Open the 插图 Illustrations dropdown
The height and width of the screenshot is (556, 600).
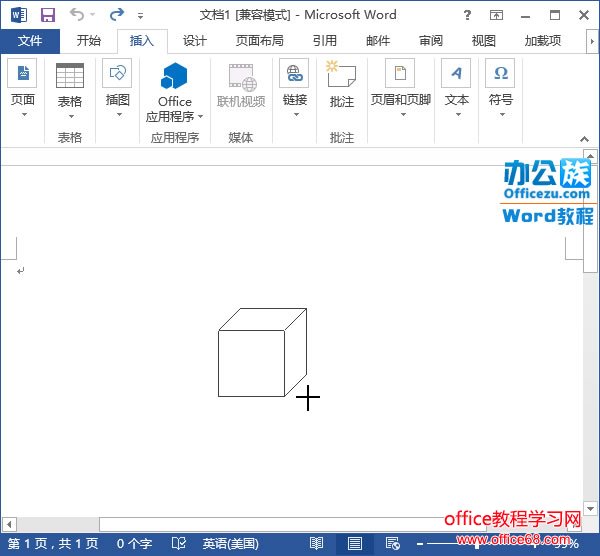click(x=117, y=89)
